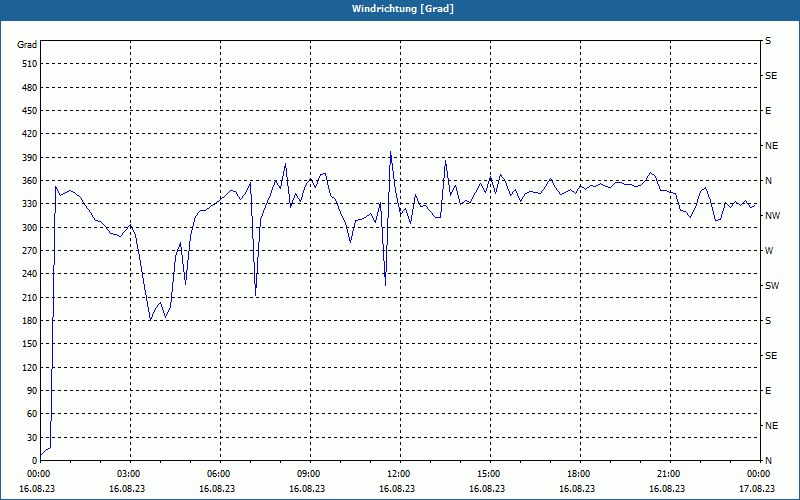Screen dimensions: 800x500
Task: Click the S compass label level with 180
Action: [768, 321]
